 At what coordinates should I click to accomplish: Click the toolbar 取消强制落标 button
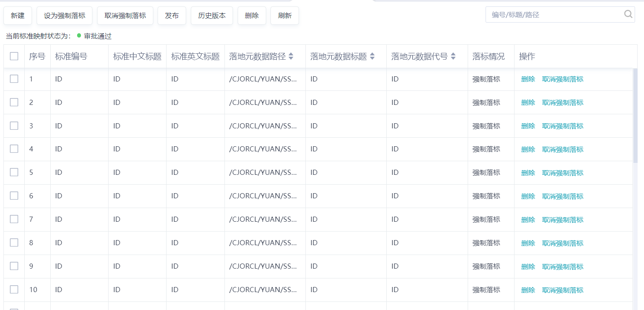click(x=125, y=16)
